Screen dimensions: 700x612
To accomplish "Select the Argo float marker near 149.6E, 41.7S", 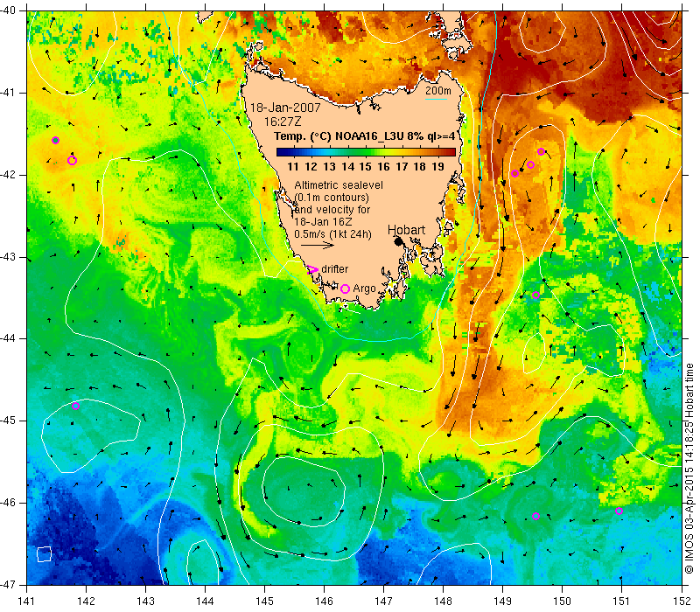I will (x=541, y=151).
